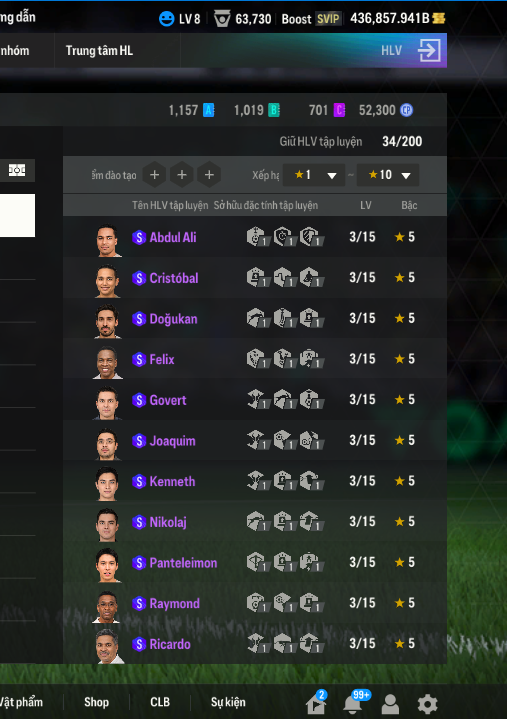Click the blue CP currency icon
This screenshot has height=719, width=507.
point(407,110)
